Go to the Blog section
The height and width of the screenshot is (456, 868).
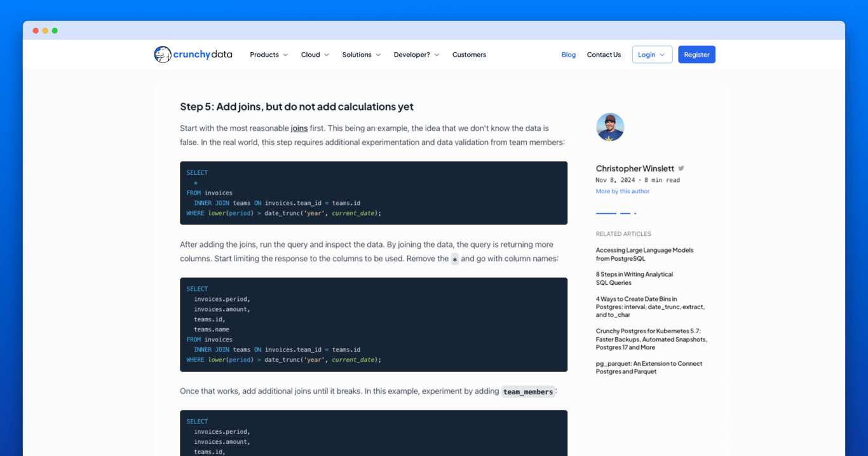pyautogui.click(x=569, y=55)
